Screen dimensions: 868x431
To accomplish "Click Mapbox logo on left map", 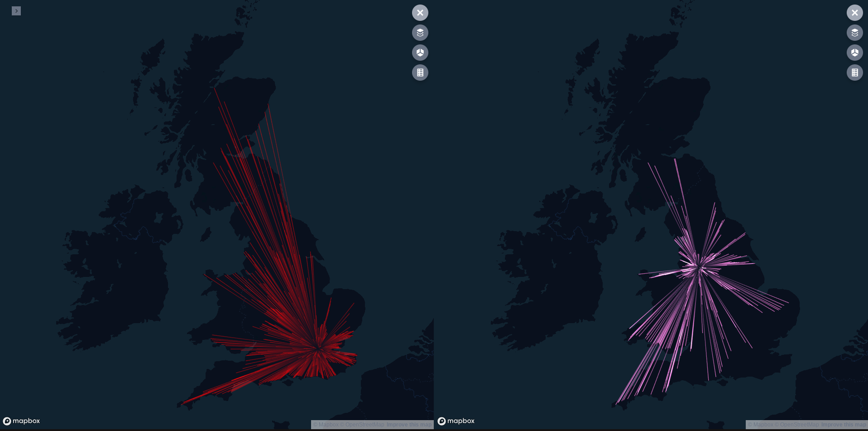I will coord(21,421).
